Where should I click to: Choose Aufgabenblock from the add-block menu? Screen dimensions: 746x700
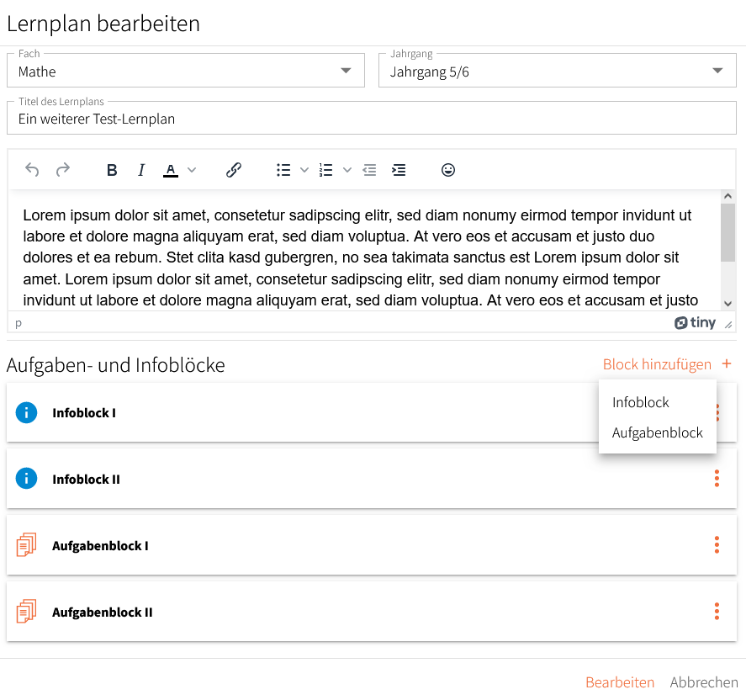click(657, 432)
